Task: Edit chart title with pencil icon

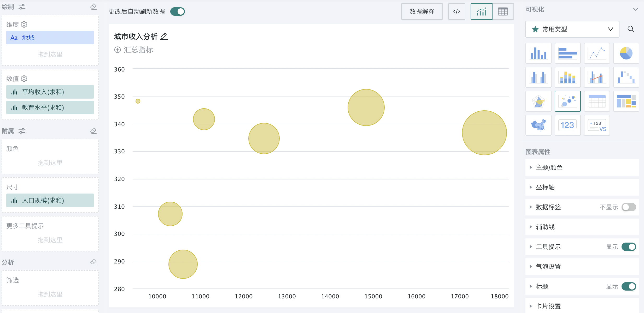Action: [x=164, y=36]
